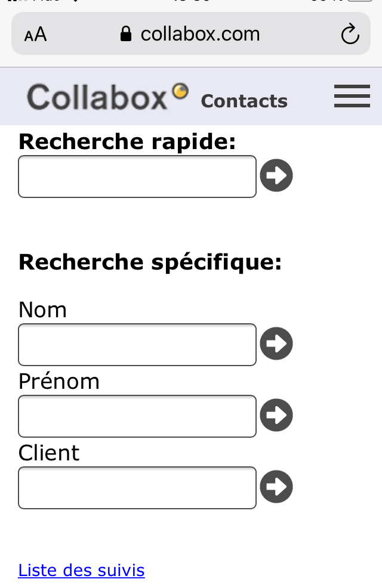Click the arrow beside the Prénom field

pos(276,415)
